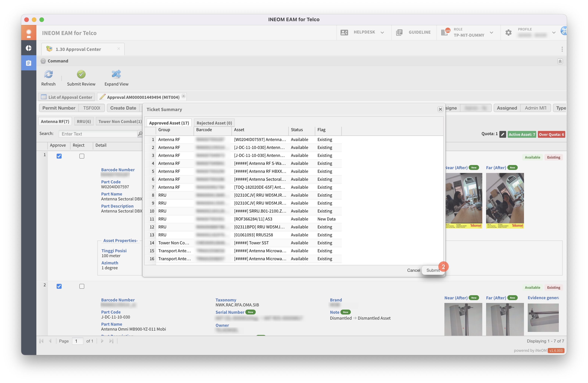Click the Refresh icon in Command bar
588x383 pixels.
[x=48, y=74]
